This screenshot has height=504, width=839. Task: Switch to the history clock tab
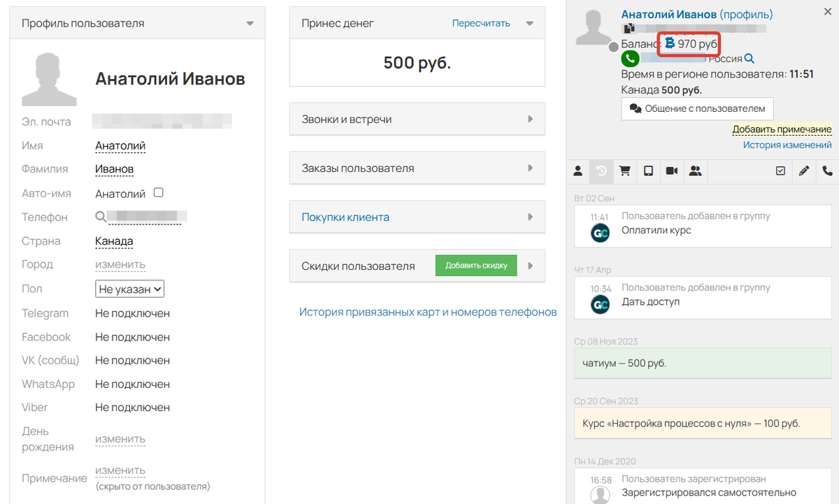[601, 171]
